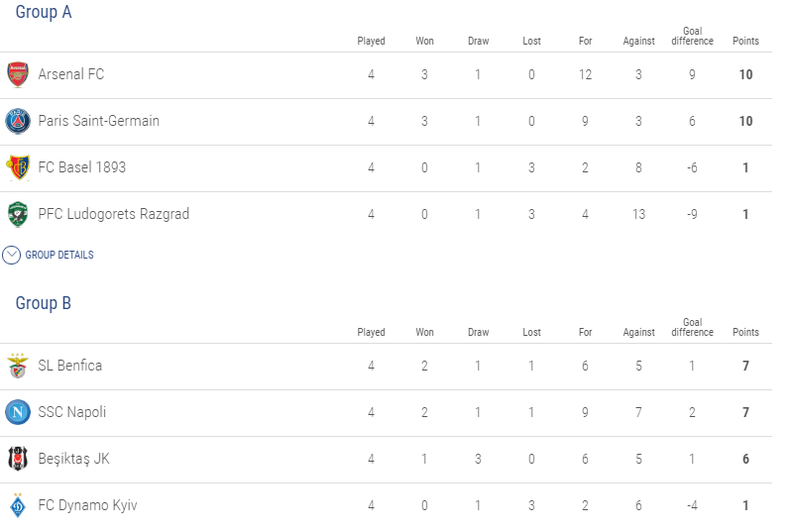Click the Paris Saint-Germain club crest
The image size is (794, 532).
pyautogui.click(x=18, y=121)
